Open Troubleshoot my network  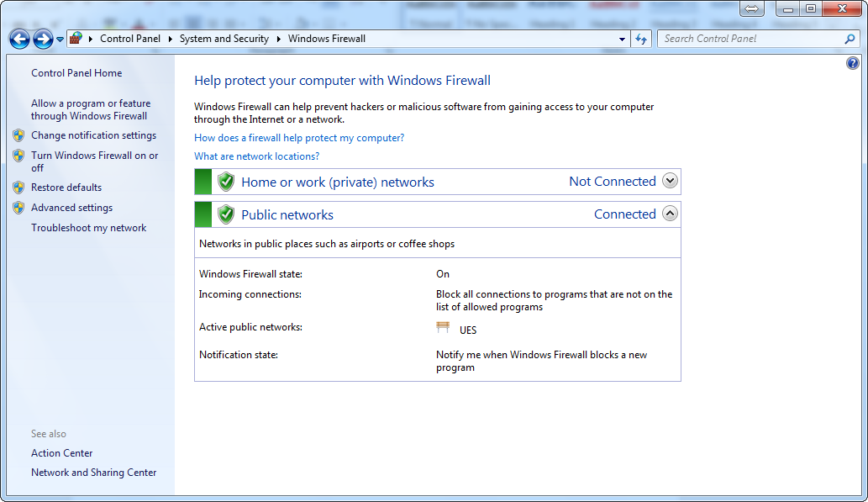coord(88,228)
